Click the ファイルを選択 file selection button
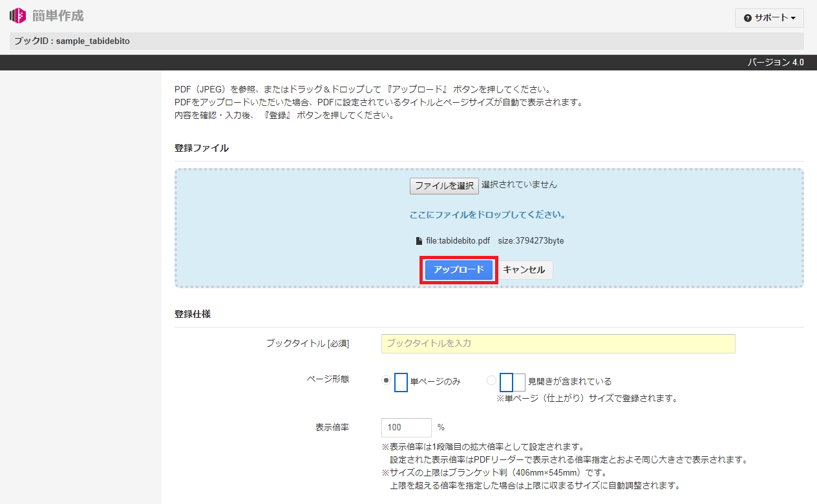 444,185
